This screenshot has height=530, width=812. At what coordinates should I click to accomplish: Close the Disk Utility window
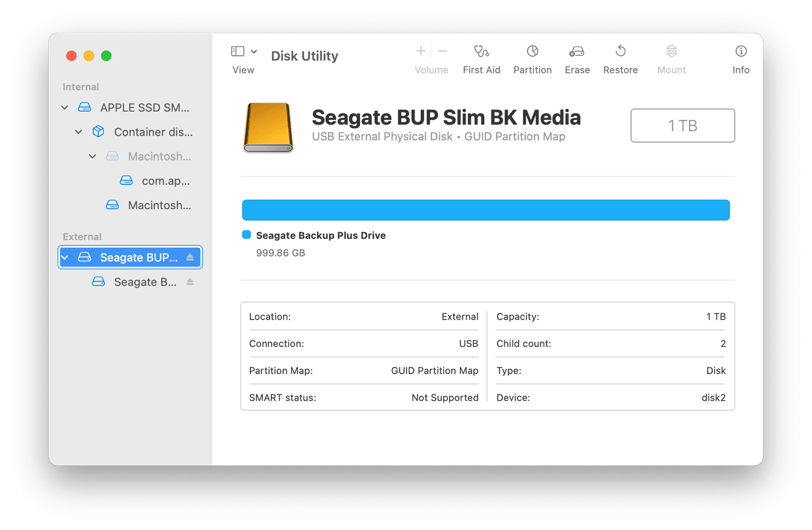[x=72, y=56]
